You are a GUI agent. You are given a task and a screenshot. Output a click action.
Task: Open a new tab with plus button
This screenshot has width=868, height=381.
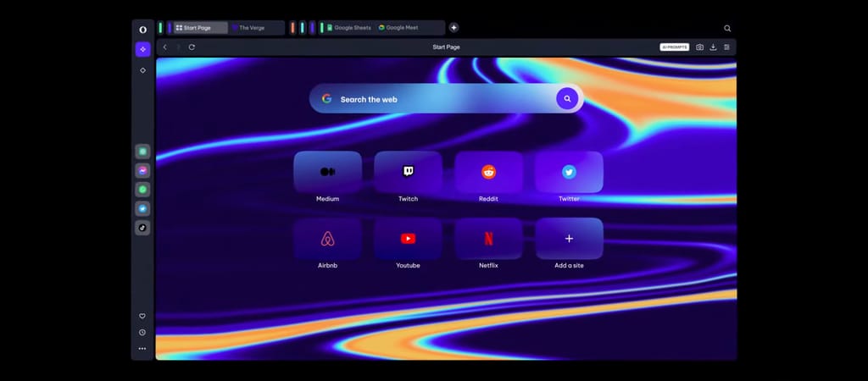pos(453,28)
